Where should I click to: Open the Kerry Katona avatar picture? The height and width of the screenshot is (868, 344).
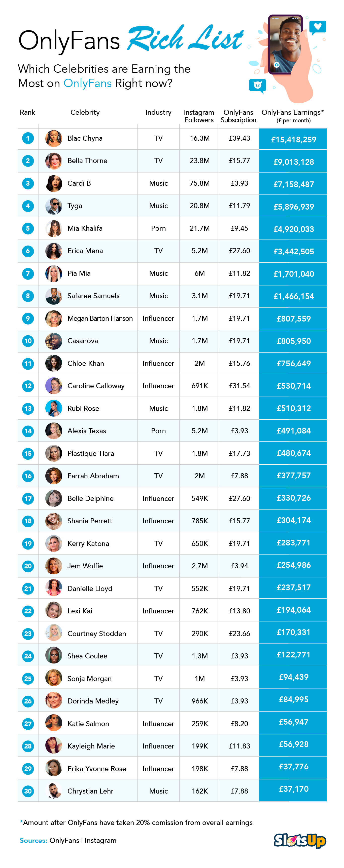(x=54, y=543)
